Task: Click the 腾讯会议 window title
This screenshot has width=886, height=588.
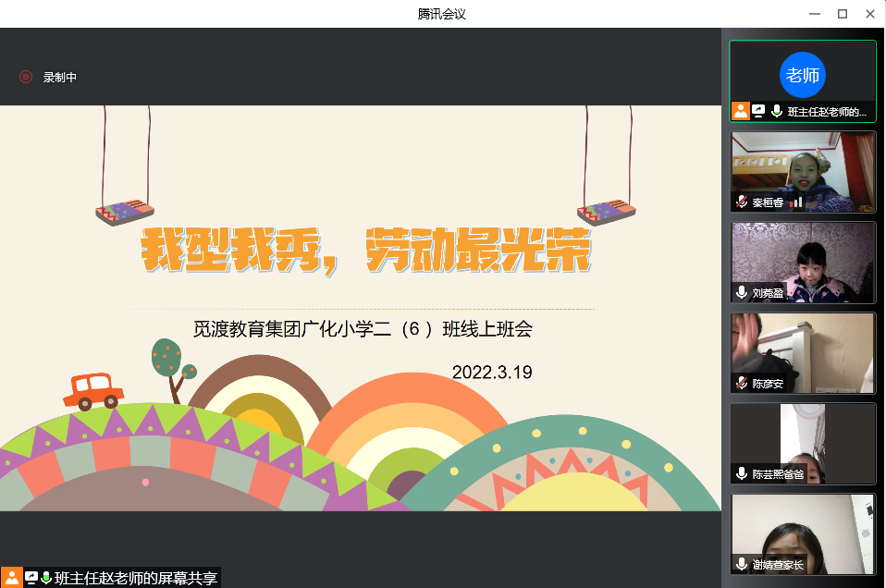Action: (x=442, y=14)
